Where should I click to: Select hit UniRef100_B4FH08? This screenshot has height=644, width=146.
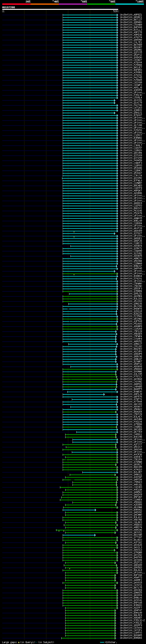point(131,27)
